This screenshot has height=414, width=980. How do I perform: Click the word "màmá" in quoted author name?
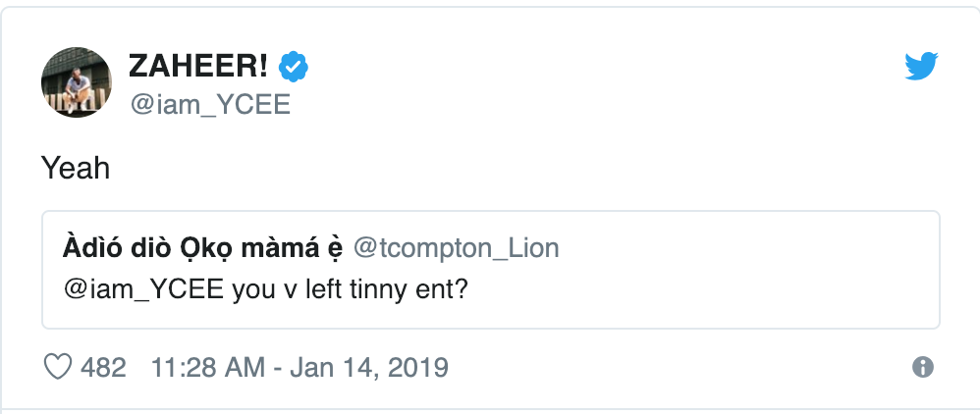click(273, 248)
